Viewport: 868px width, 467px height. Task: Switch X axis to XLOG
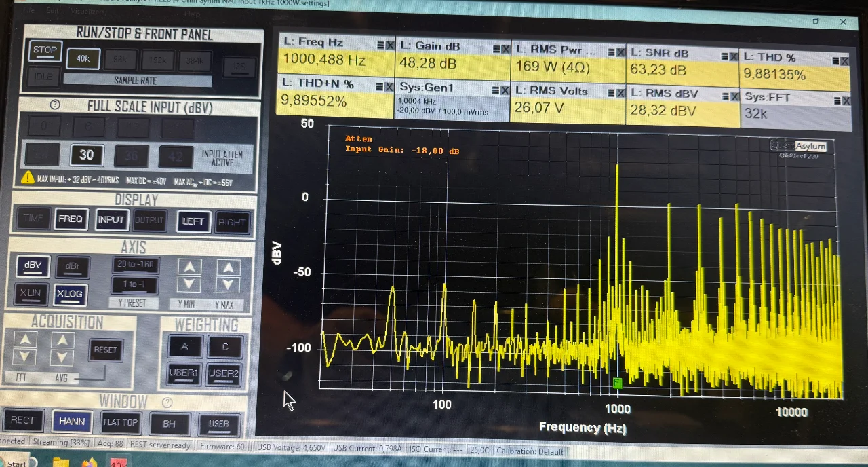point(71,294)
